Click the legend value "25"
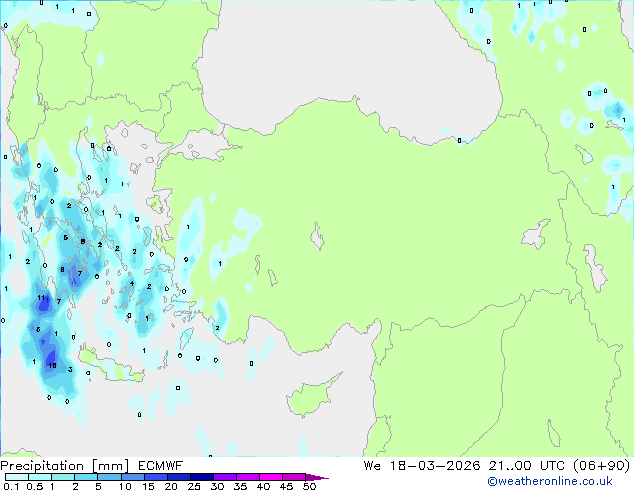The height and width of the screenshot is (490, 634). [194, 486]
